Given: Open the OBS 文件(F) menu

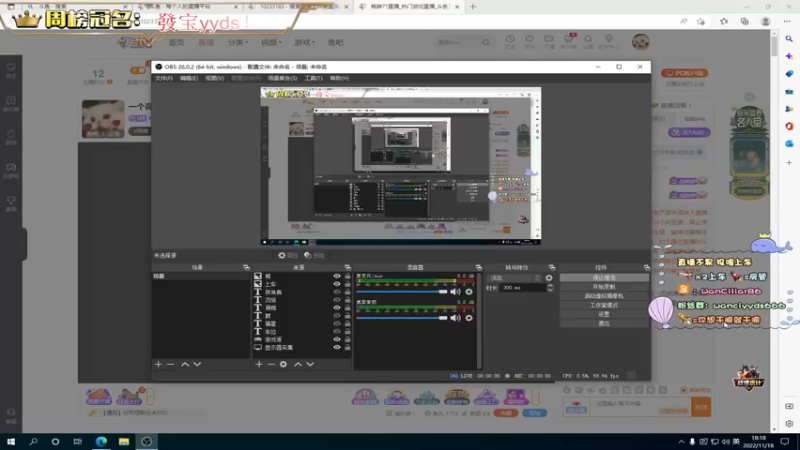Looking at the screenshot, I should coord(164,78).
